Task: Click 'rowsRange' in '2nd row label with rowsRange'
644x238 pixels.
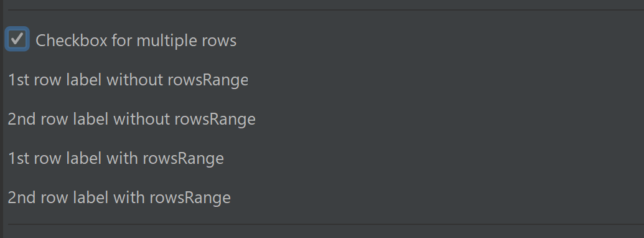Action: tap(190, 199)
